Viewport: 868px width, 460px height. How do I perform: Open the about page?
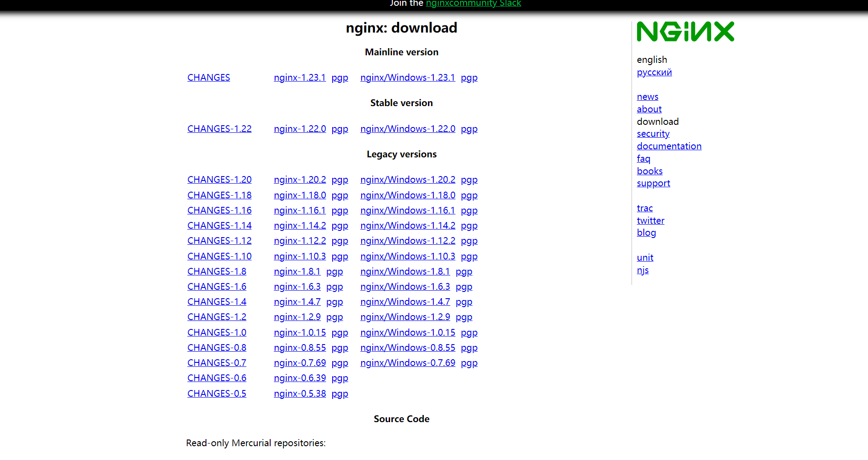[649, 109]
